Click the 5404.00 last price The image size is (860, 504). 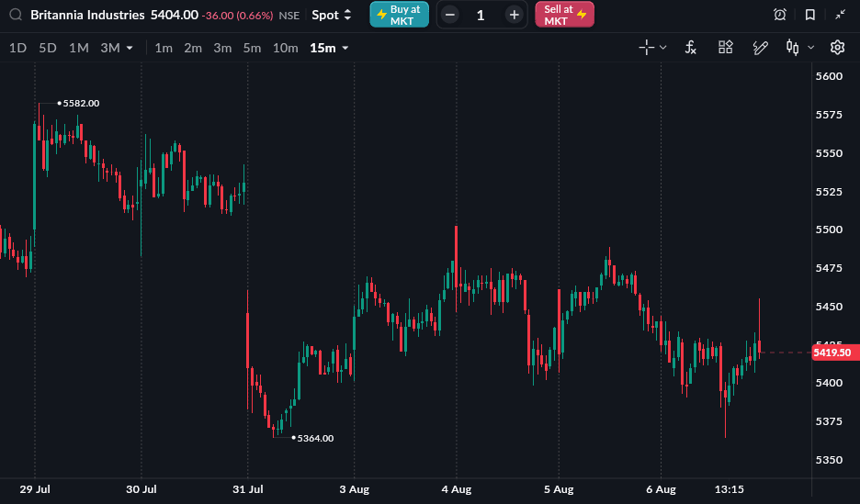coord(175,15)
